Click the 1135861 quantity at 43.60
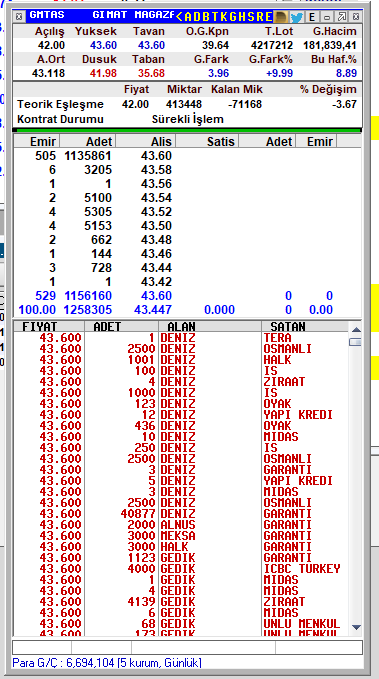Image resolution: width=379 pixels, height=679 pixels. [x=88, y=156]
